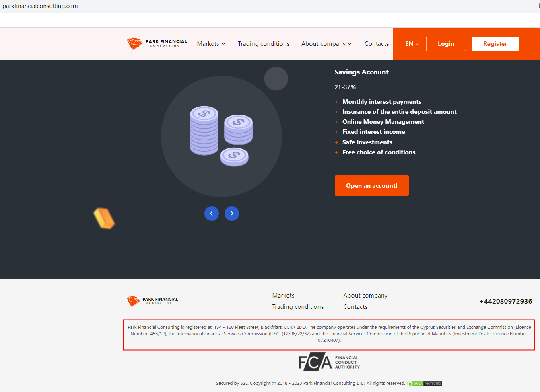Click the DMCA Protected badge
Screen dimensions: 540x392
point(425,384)
